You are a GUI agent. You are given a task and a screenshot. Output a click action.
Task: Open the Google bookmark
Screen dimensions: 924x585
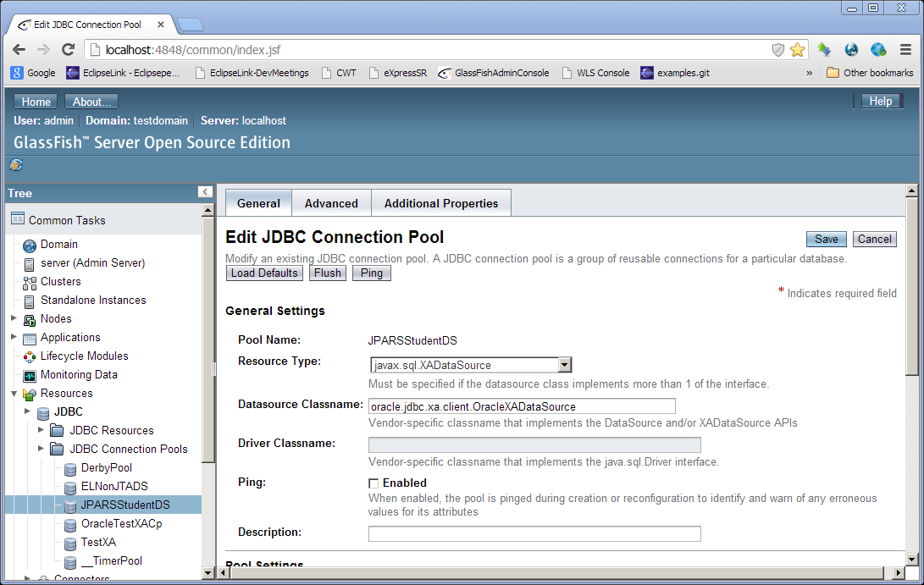34,73
